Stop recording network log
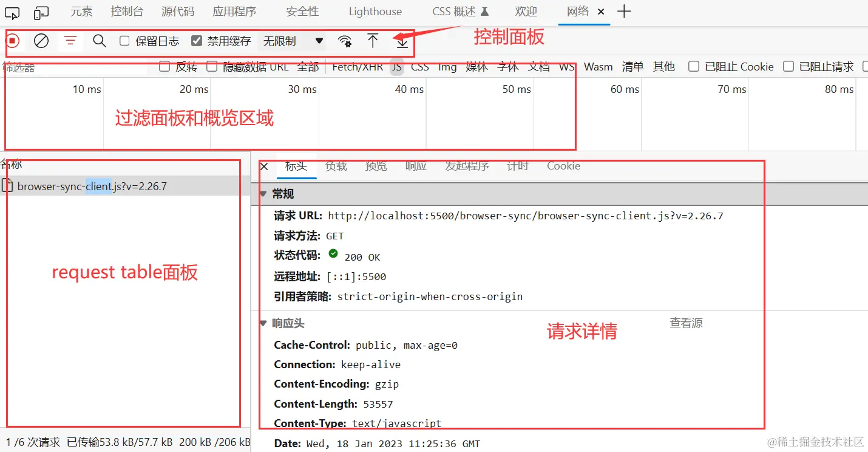 (x=13, y=41)
